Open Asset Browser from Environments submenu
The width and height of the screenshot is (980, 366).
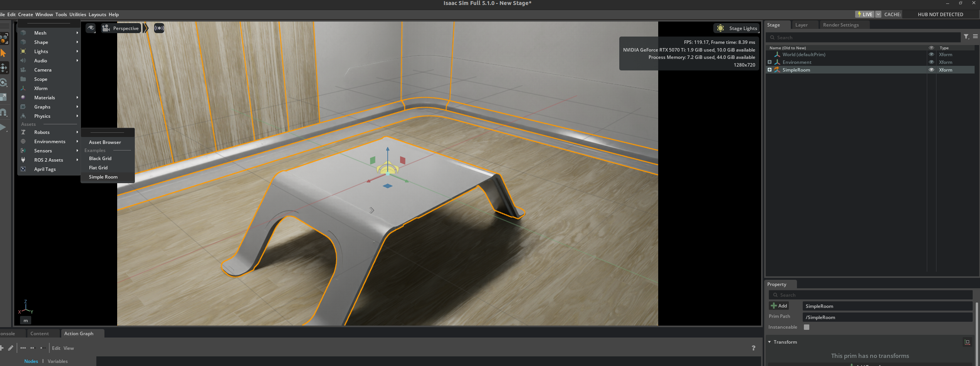tap(108, 142)
